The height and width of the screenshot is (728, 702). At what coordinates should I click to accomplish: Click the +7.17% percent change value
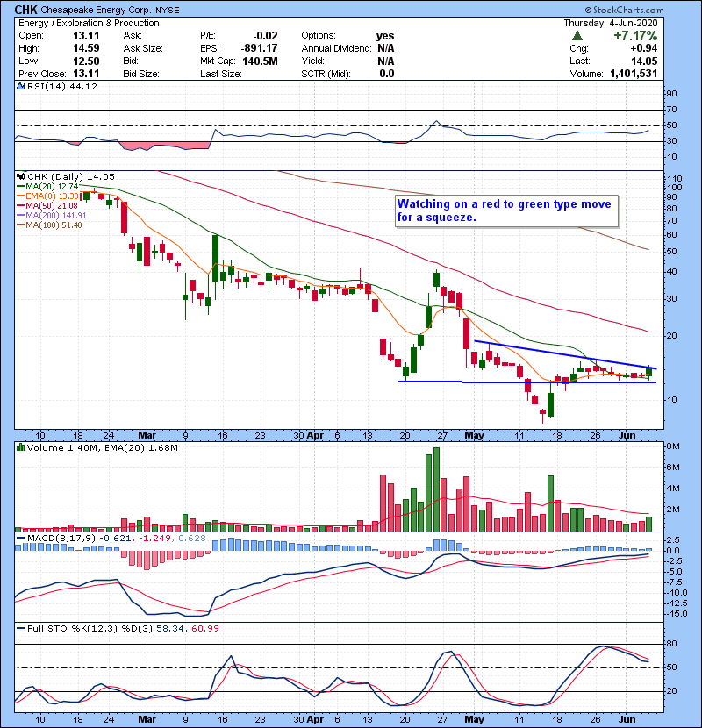(635, 36)
